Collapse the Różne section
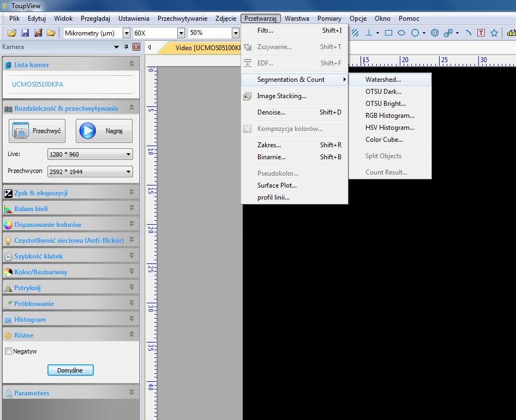 tap(131, 334)
